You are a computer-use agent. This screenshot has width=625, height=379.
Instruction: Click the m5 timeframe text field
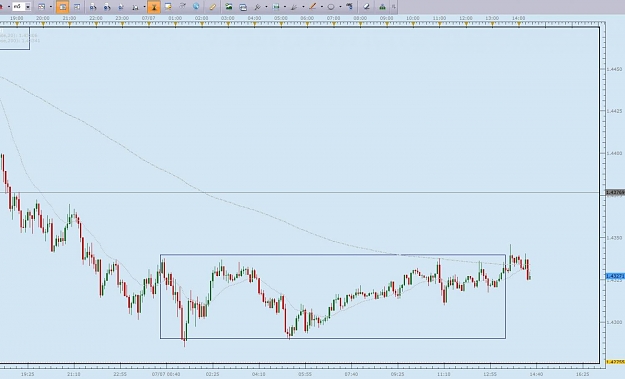click(18, 7)
